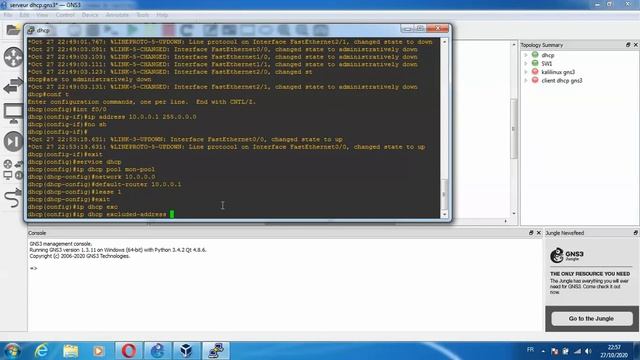Screen dimensions: 640x360
Task: Open project folder icon in GNS3 toolbar
Action: tap(13, 30)
